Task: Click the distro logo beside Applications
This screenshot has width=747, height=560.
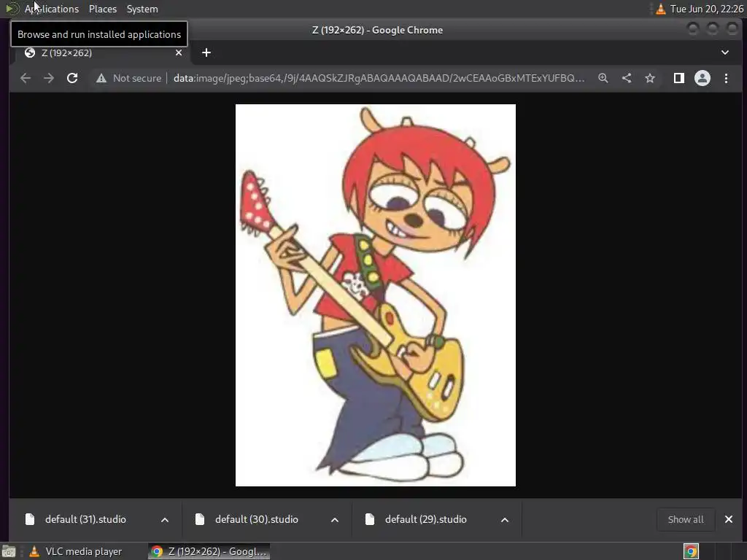Action: (12, 9)
